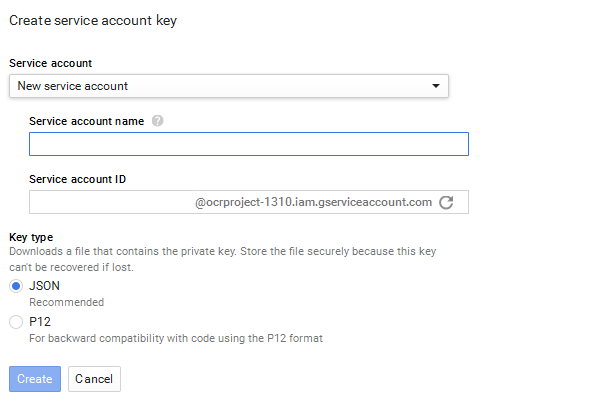Click the P12 backward compatibility description

click(x=175, y=338)
